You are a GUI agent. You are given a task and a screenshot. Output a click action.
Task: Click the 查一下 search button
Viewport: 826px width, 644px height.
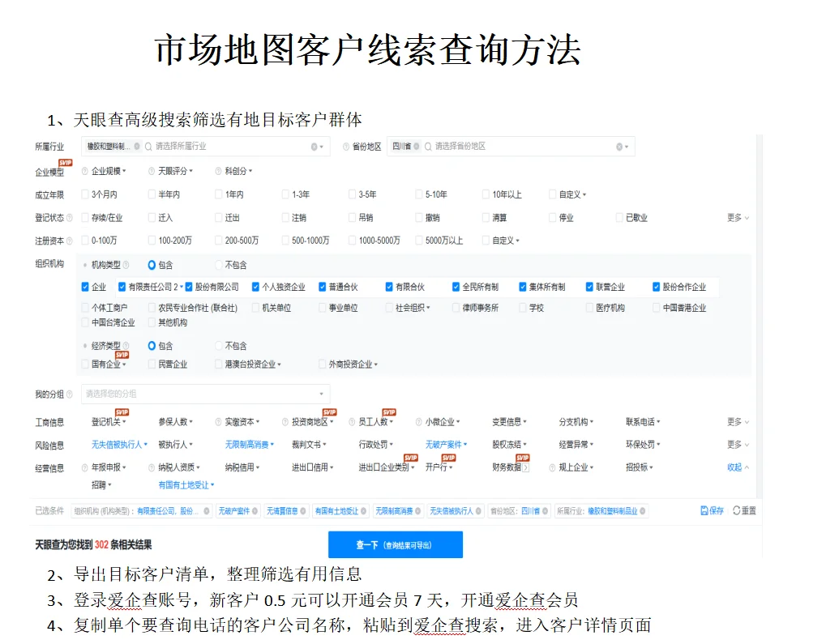coord(395,544)
